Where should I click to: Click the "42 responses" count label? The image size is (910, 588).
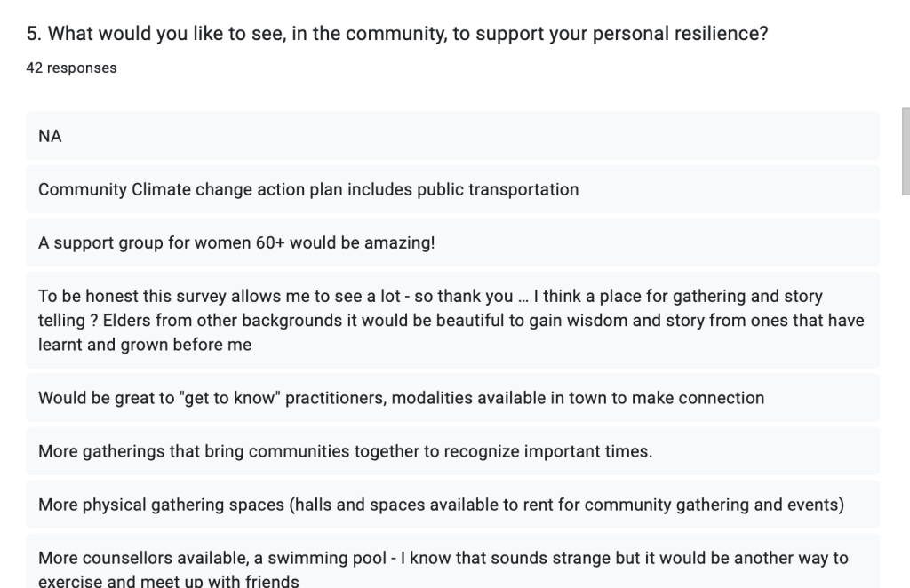pos(71,68)
